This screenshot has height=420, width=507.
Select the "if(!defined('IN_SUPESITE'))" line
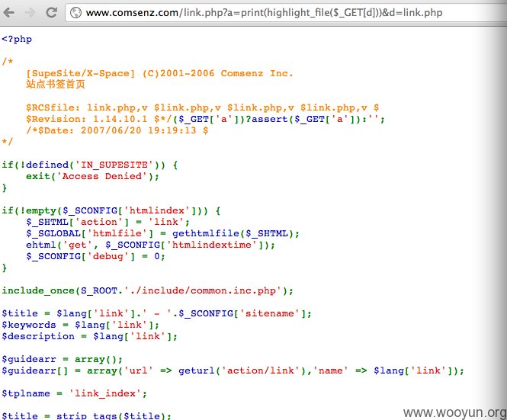point(89,165)
